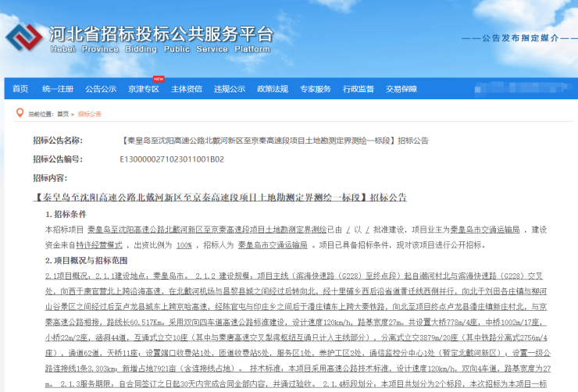
Task: Open the 首页 menu item
Action: click(20, 89)
